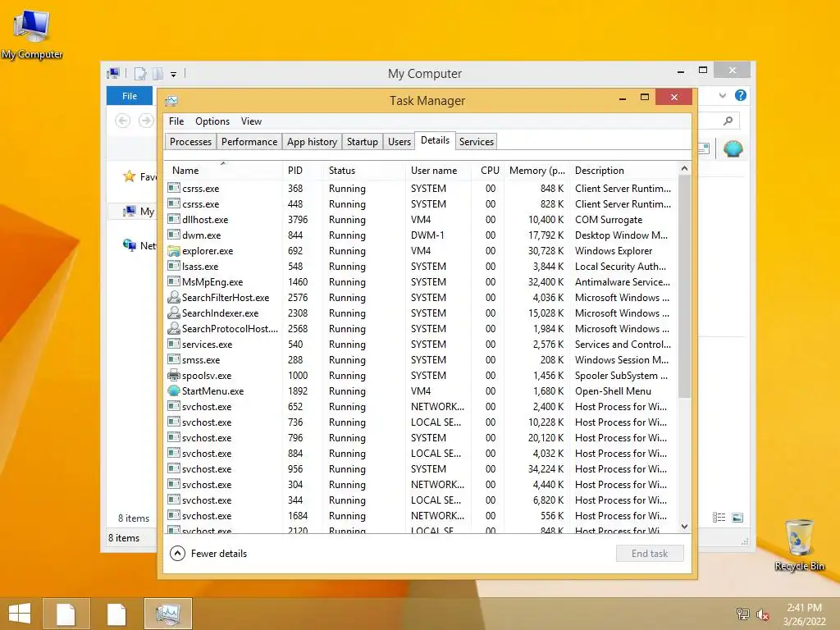Click the clock showing 2:41 PM
840x630 pixels.
coord(804,608)
